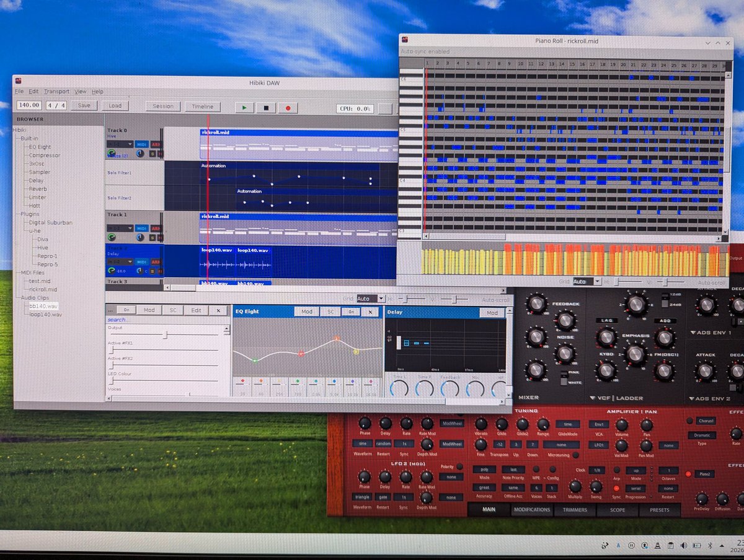Flip the 12dB / 24dB filter switch

[665, 299]
